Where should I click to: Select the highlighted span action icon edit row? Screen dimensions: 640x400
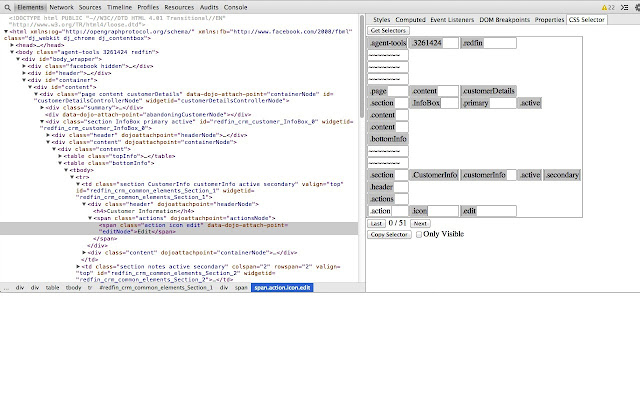click(179, 229)
